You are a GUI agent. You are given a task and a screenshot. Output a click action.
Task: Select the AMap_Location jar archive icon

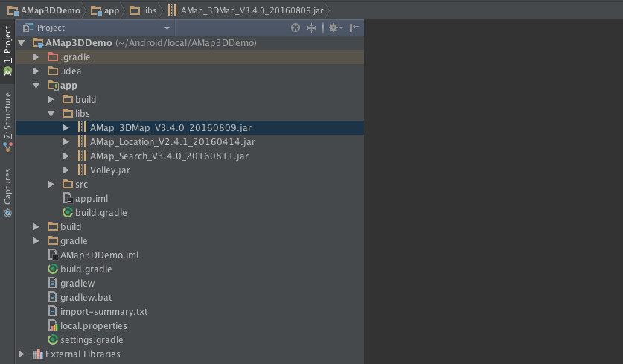(x=82, y=142)
